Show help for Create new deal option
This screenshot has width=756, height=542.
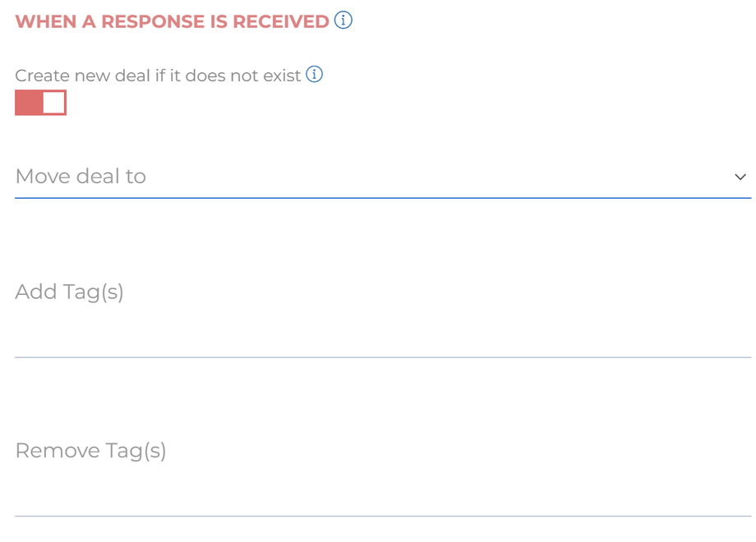click(x=314, y=75)
